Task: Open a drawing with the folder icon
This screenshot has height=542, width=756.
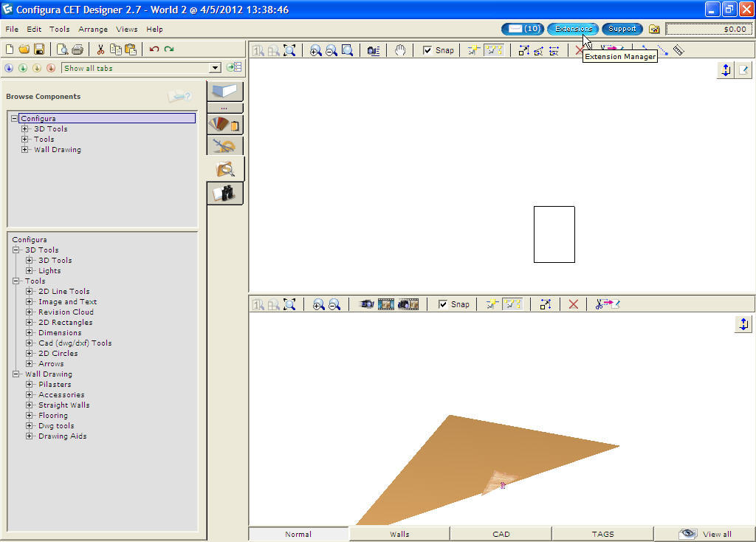Action: [24, 49]
